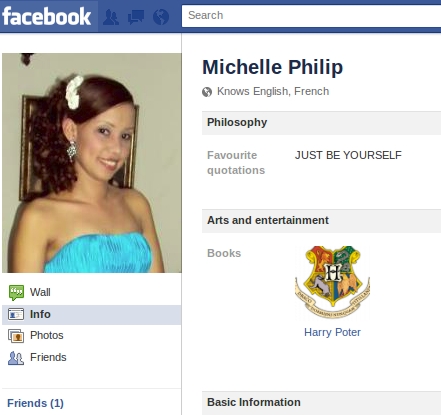This screenshot has width=441, height=415.
Task: Click the Info card icon in sidebar
Action: click(x=16, y=314)
